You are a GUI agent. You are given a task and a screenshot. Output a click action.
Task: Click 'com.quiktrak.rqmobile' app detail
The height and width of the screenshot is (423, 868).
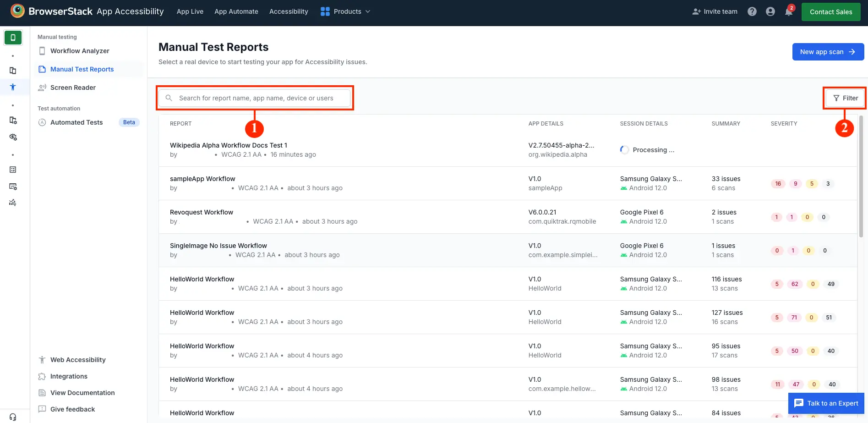coord(562,221)
